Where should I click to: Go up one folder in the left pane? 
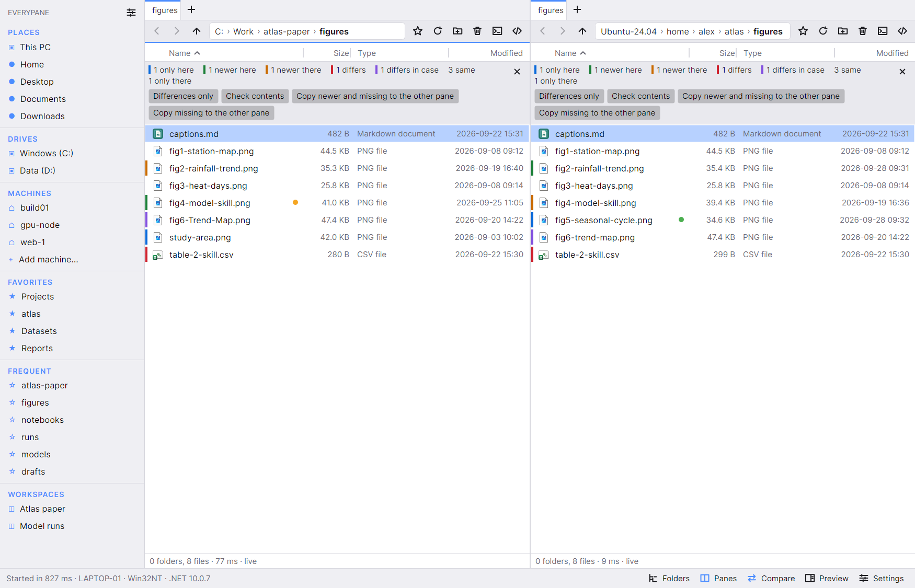(197, 31)
